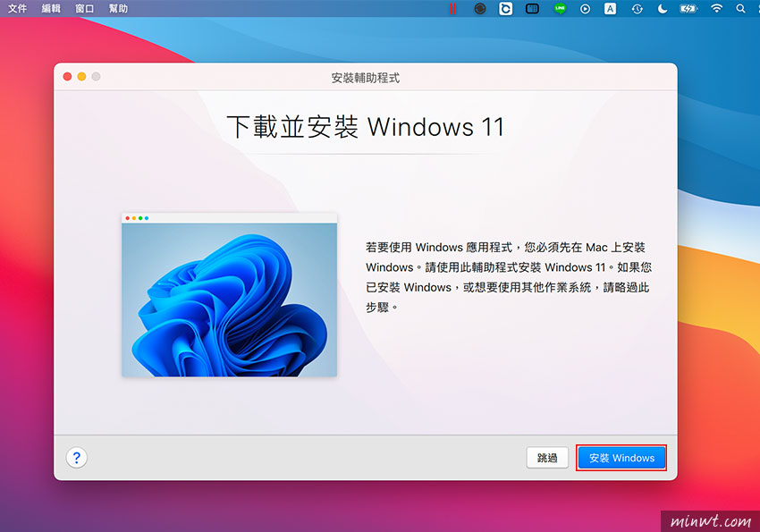Viewport: 760px width, 532px height.
Task: Click the 跳過 skip button
Action: pos(547,458)
